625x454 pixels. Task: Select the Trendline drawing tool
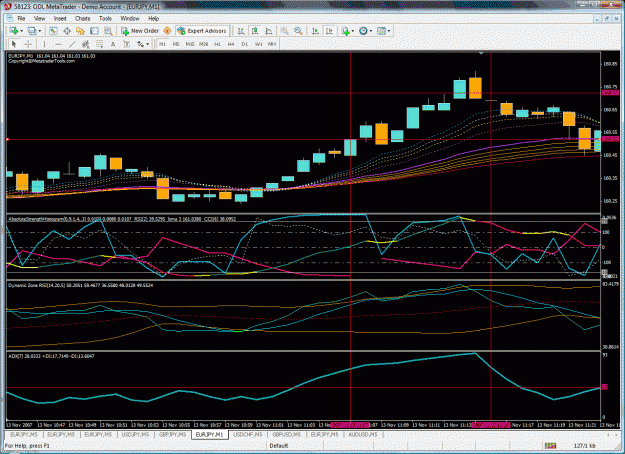pos(72,44)
